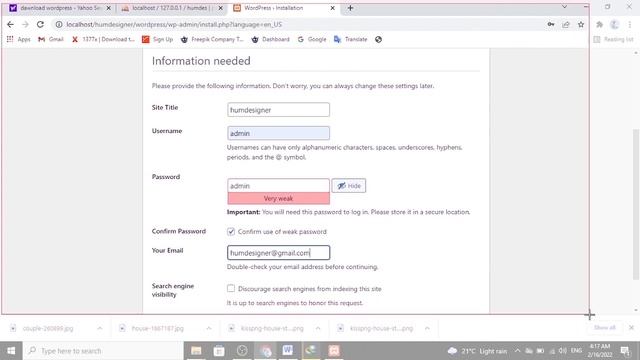The image size is (640, 360).
Task: Open the volume icon in system tray
Action: pyautogui.click(x=563, y=351)
